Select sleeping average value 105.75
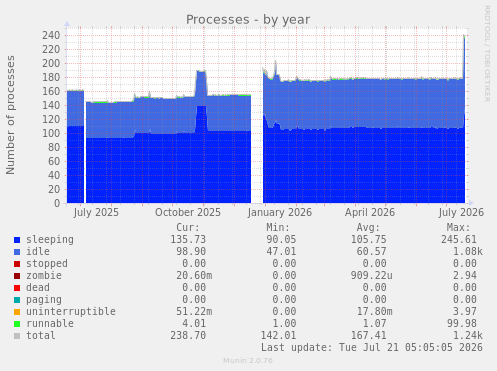497x371 pixels. [x=368, y=240]
